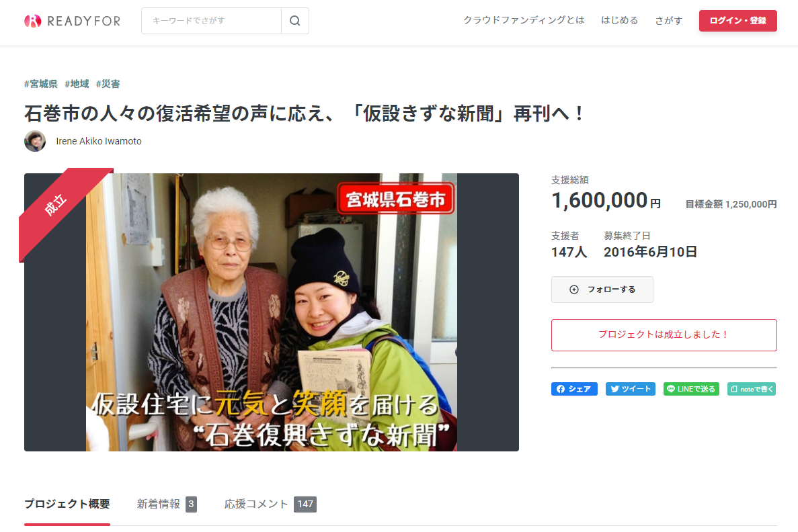Image resolution: width=798 pixels, height=532 pixels.
Task: Open the project main photo thumbnail
Action: coord(271,312)
